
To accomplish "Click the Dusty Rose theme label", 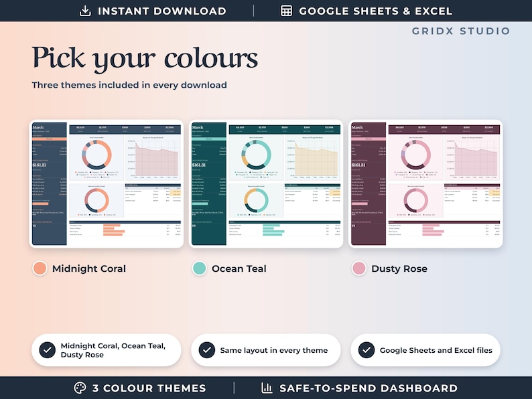I will (399, 268).
